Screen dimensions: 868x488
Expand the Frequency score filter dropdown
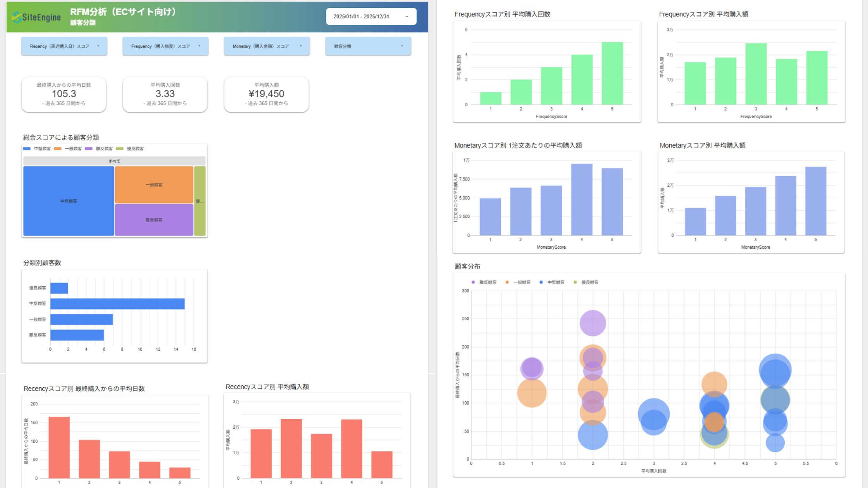(x=165, y=46)
